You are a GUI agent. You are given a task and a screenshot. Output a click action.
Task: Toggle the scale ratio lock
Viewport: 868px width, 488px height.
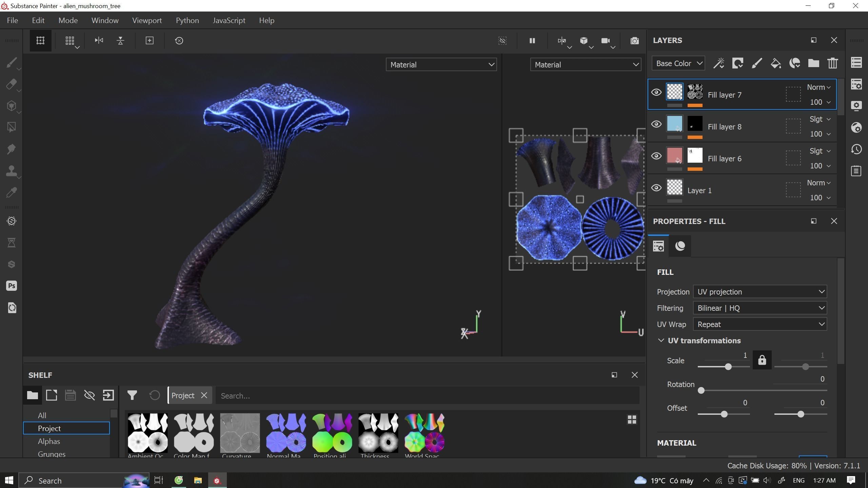762,360
